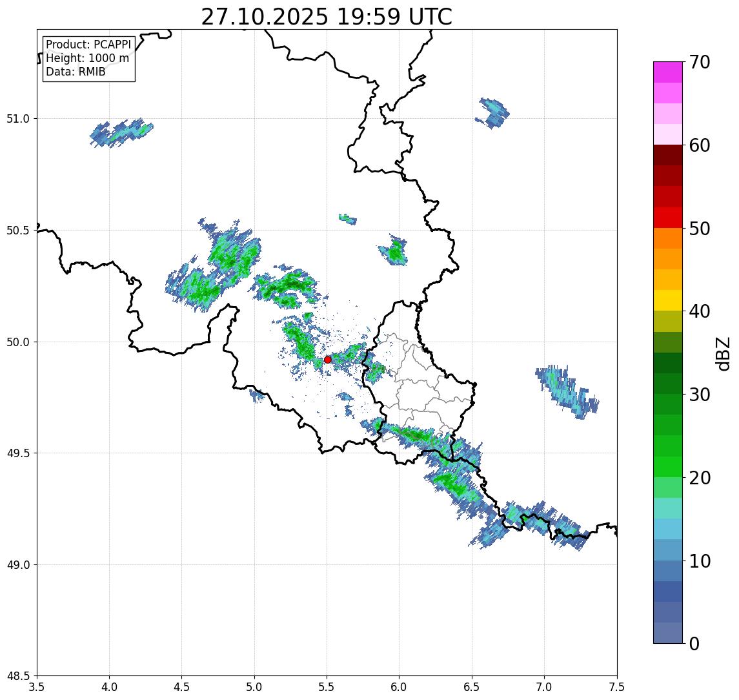
Task: Click the colorbar tick label 10
Action: (x=700, y=561)
